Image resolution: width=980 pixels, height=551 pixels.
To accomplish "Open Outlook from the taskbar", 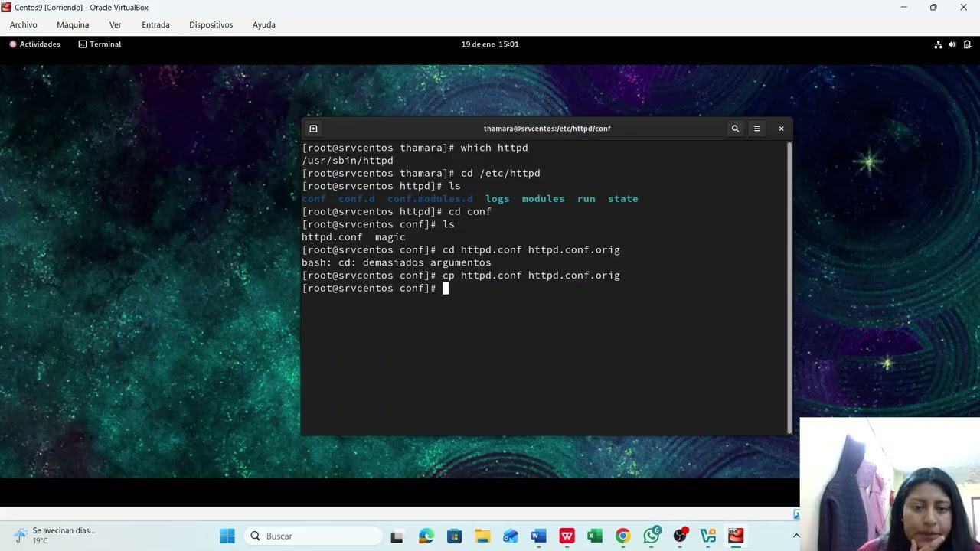I will pos(511,536).
